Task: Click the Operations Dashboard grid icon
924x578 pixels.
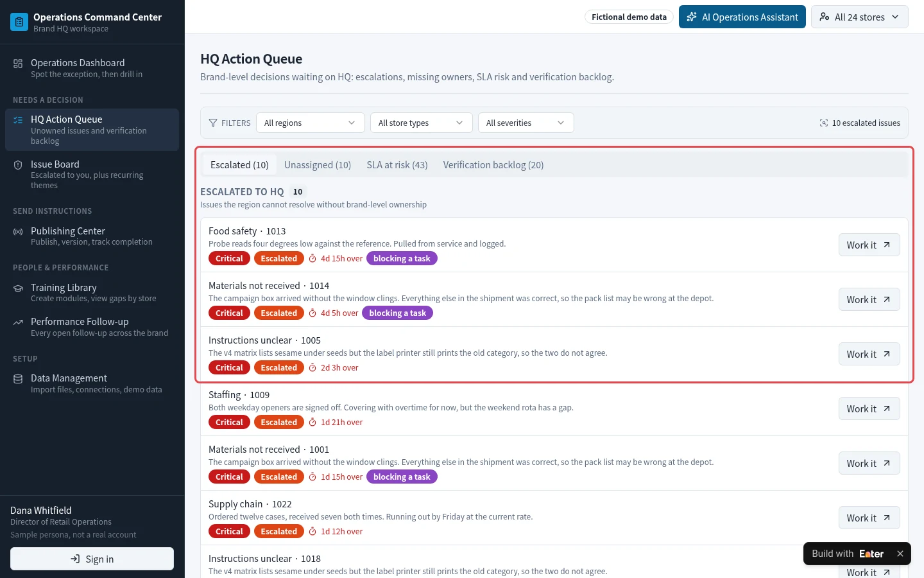Action: click(x=18, y=63)
